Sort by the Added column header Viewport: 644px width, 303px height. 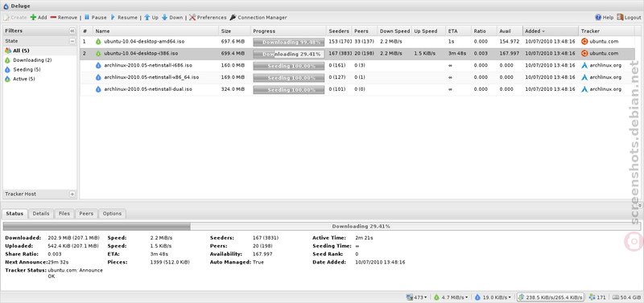click(551, 31)
